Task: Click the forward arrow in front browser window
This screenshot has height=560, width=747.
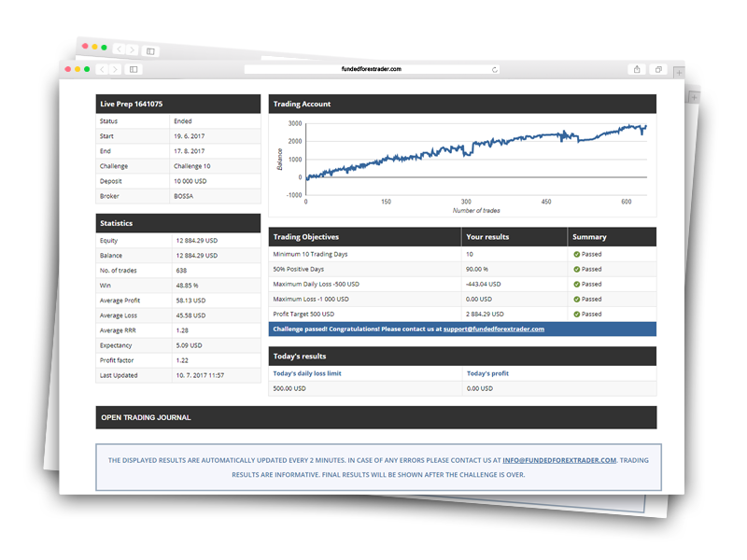Action: (x=115, y=69)
